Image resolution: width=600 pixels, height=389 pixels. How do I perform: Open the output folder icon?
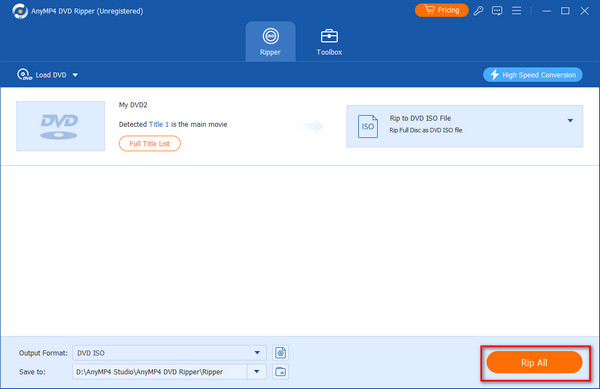[x=280, y=371]
